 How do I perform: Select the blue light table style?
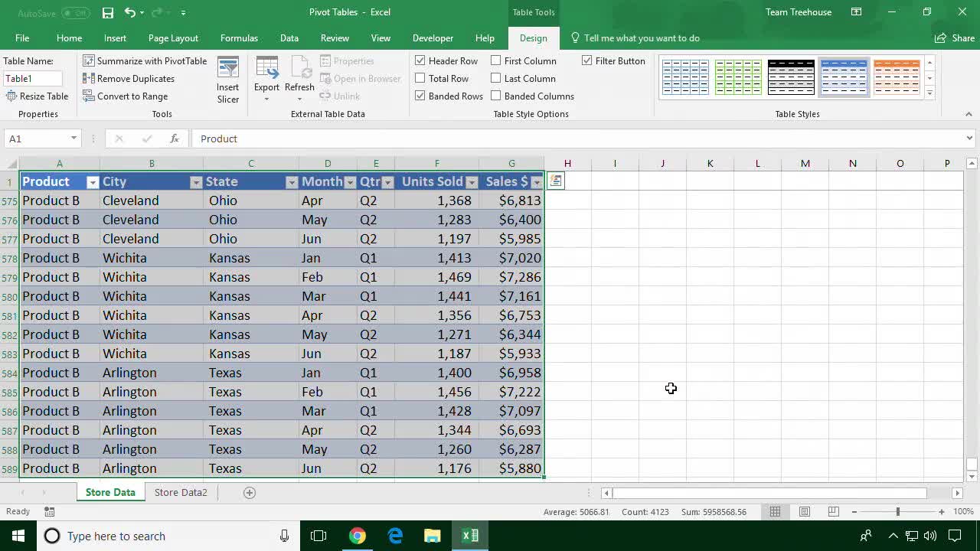[685, 77]
